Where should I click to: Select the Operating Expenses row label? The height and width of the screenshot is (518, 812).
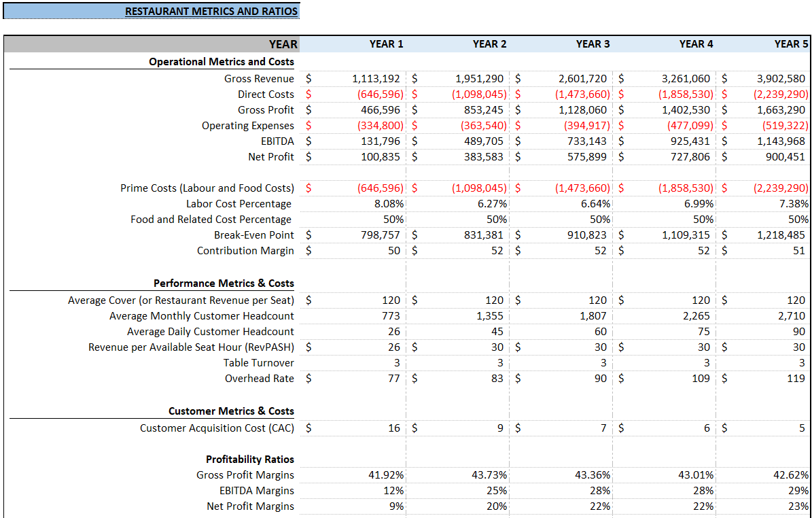click(247, 125)
